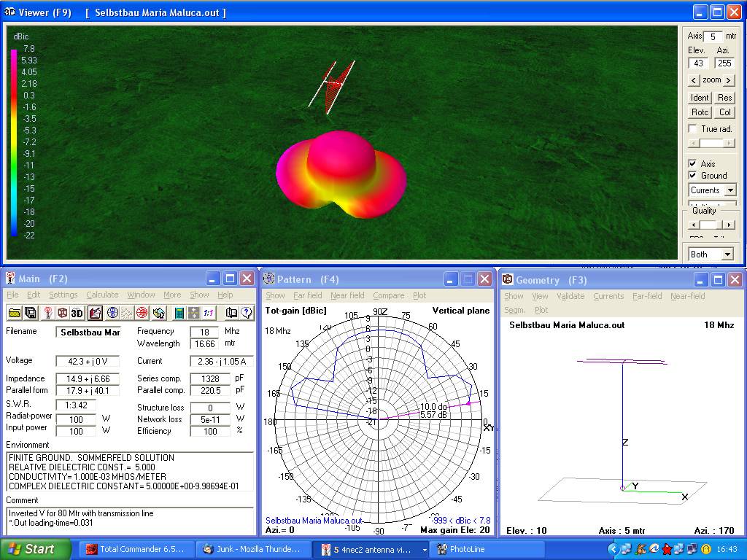747x560 pixels.
Task: Open the calculator toolbar icon
Action: click(x=179, y=313)
